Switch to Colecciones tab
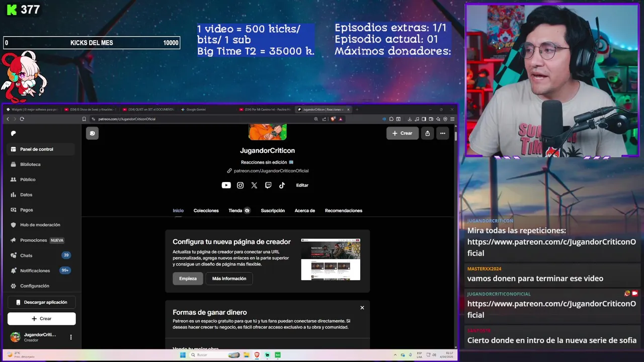Viewport: 644px width, 362px height. click(206, 211)
